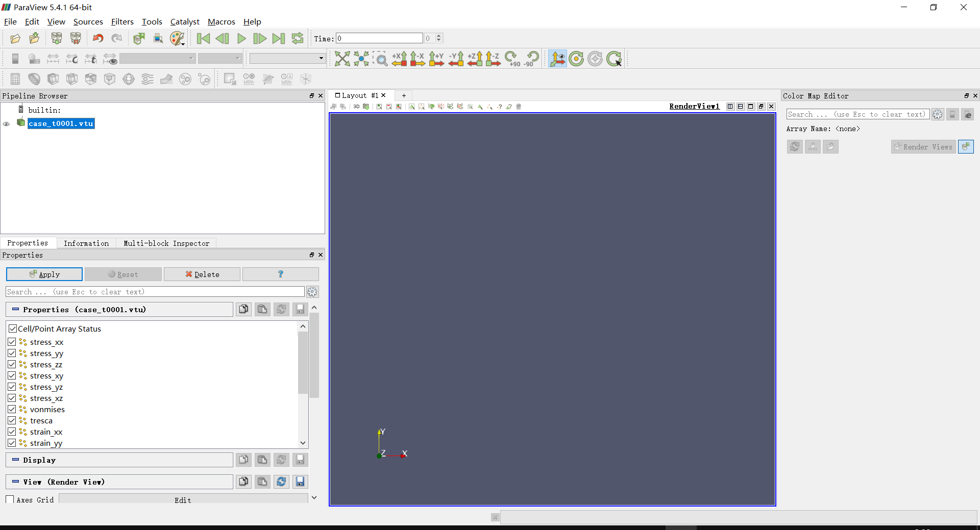Click the Delete button
This screenshot has height=530, width=980.
202,274
